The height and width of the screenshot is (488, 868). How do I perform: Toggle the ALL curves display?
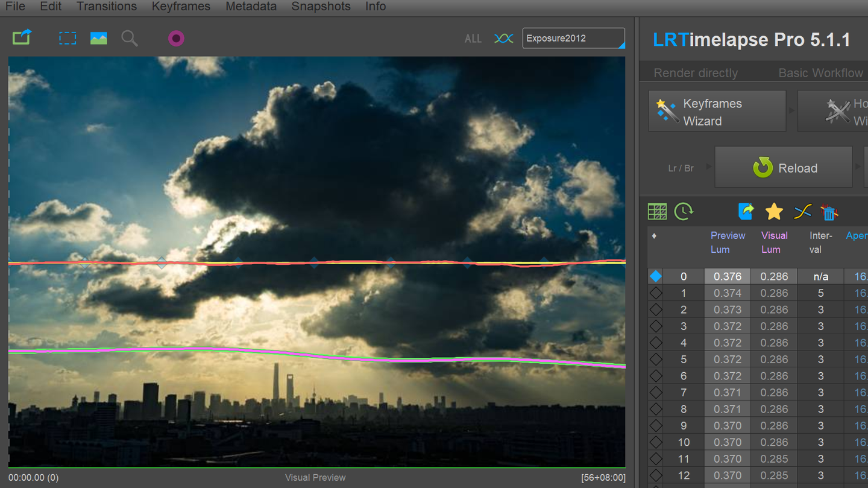(x=473, y=39)
